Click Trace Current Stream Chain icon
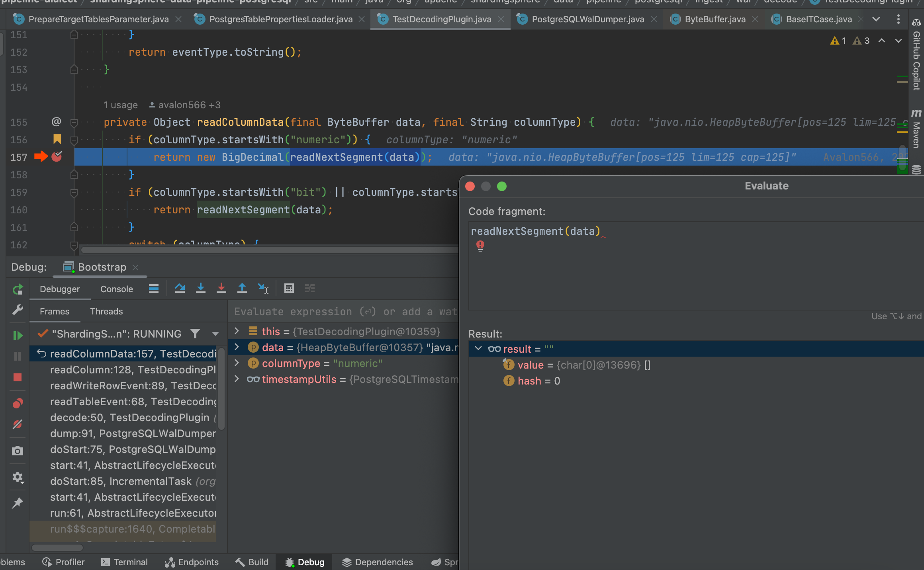The image size is (924, 570). 310,289
